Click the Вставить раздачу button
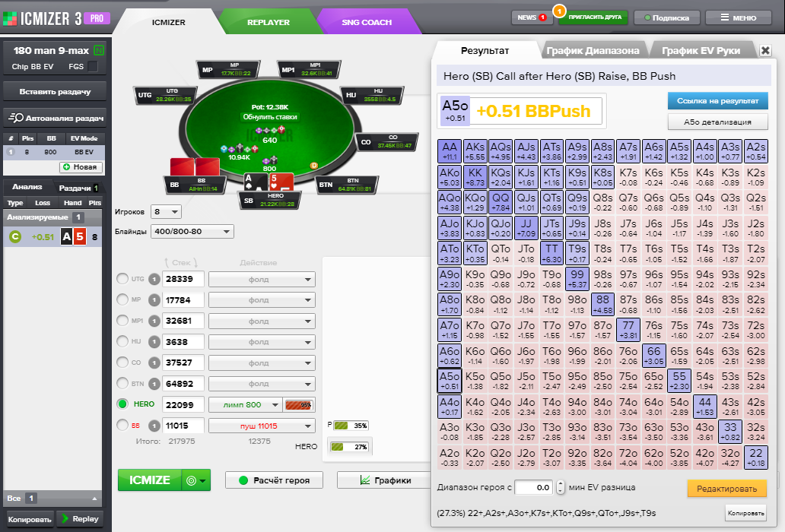This screenshot has width=785, height=532. pos(55,91)
